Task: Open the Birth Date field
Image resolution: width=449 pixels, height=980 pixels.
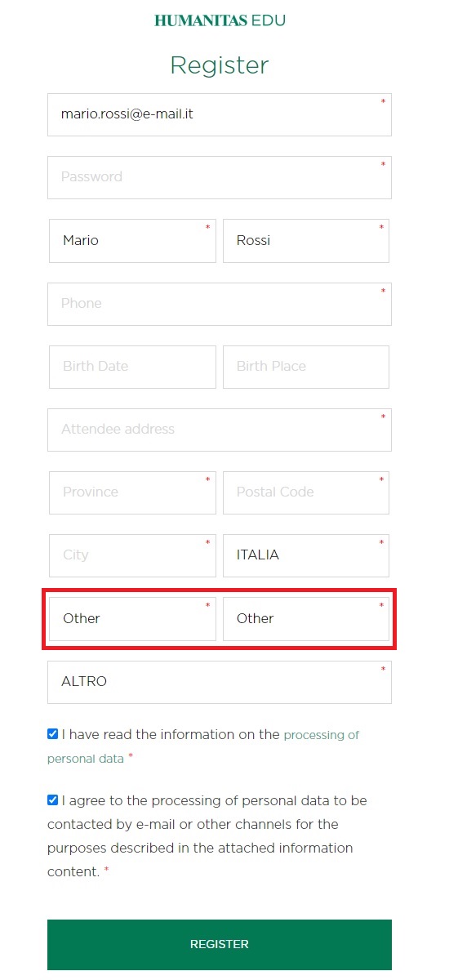Action: click(x=132, y=367)
